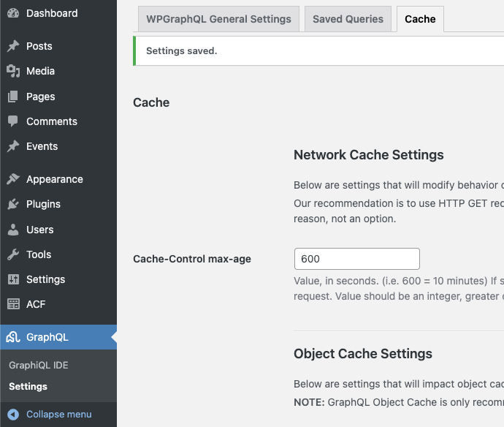Click the Comments speech bubble icon
Image resolution: width=504 pixels, height=427 pixels.
13,121
